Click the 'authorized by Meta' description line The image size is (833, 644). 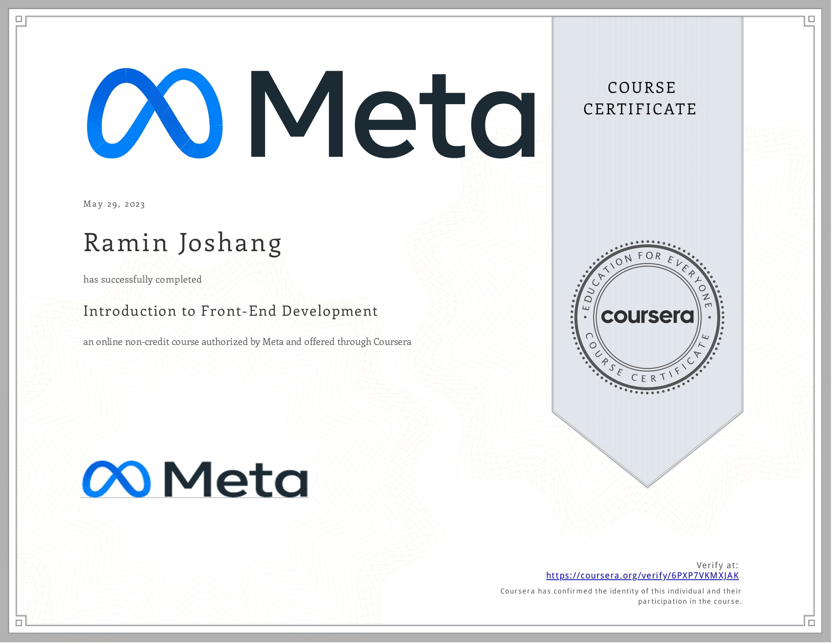(x=247, y=342)
